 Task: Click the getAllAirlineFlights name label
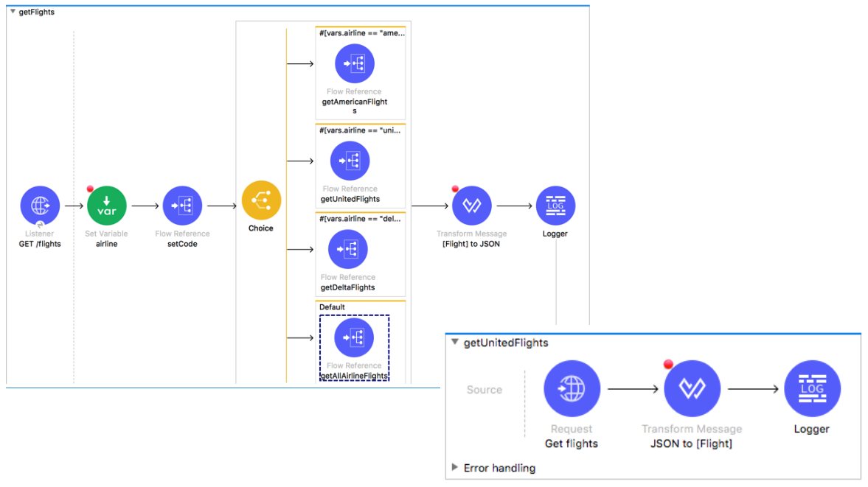354,376
